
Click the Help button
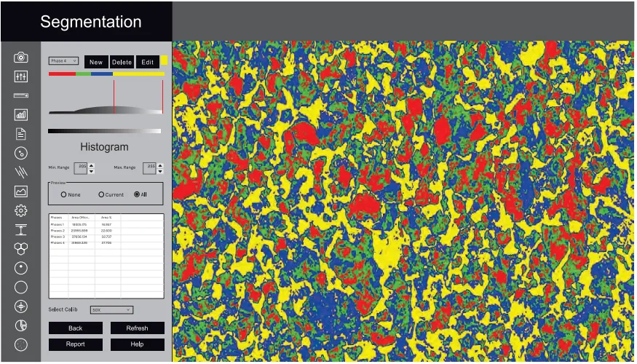point(138,344)
